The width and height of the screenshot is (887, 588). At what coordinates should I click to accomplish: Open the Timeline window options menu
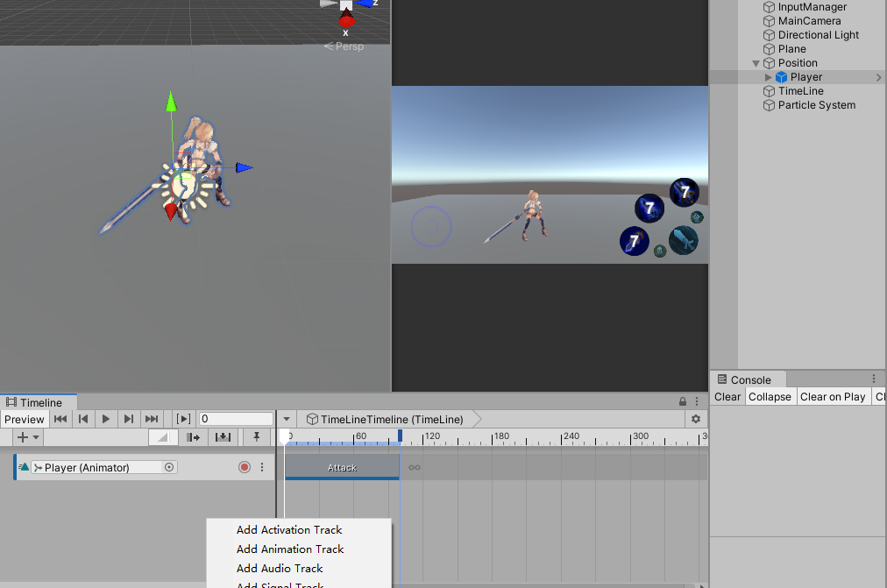(x=697, y=401)
